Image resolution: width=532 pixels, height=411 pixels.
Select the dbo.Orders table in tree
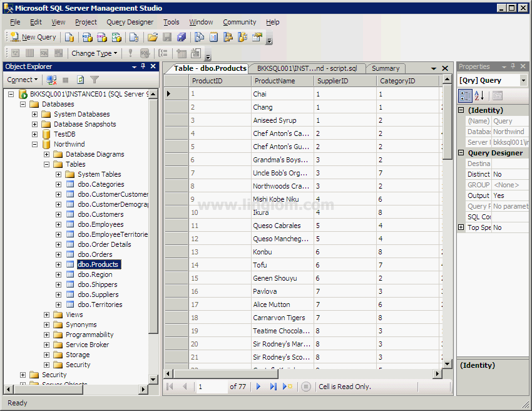point(95,254)
